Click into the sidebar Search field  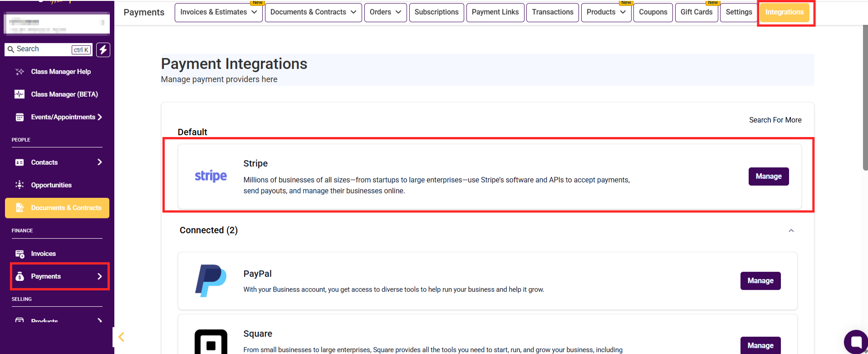point(49,49)
